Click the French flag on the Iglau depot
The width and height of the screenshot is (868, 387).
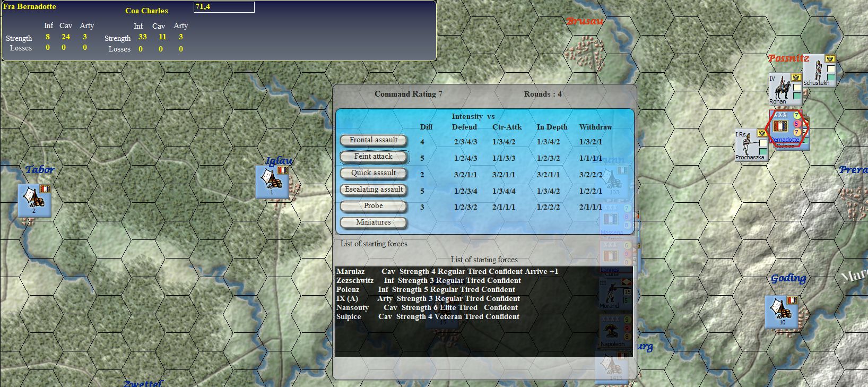[283, 170]
